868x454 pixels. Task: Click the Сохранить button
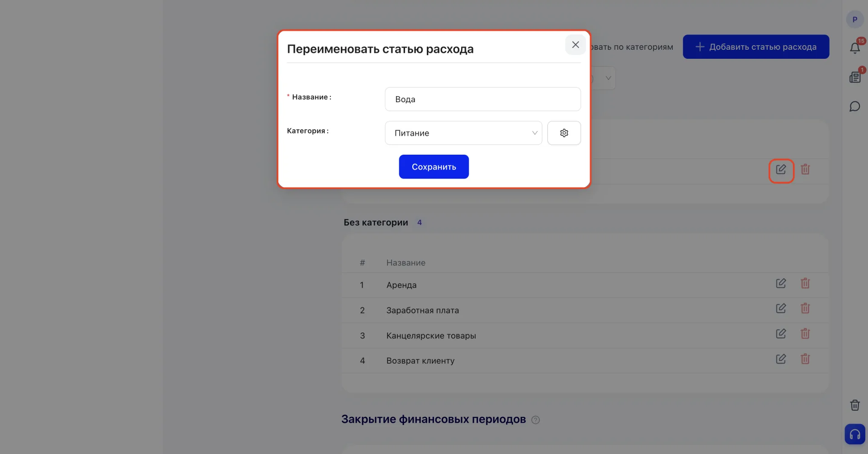434,167
